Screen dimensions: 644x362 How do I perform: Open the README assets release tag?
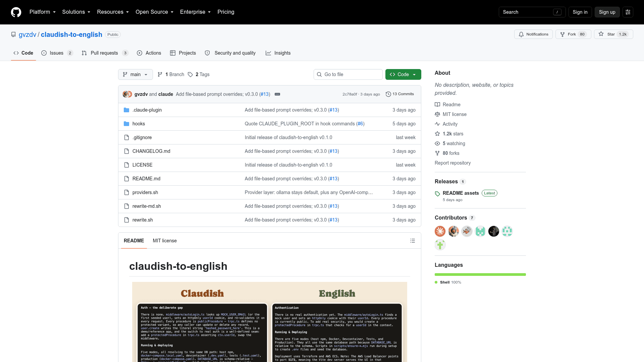[461, 193]
